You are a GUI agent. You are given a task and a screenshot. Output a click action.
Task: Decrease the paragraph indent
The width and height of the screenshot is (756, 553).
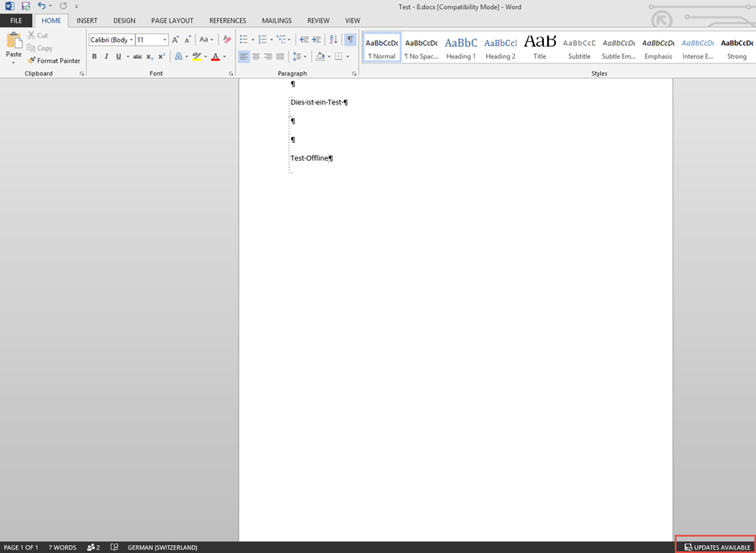point(304,39)
